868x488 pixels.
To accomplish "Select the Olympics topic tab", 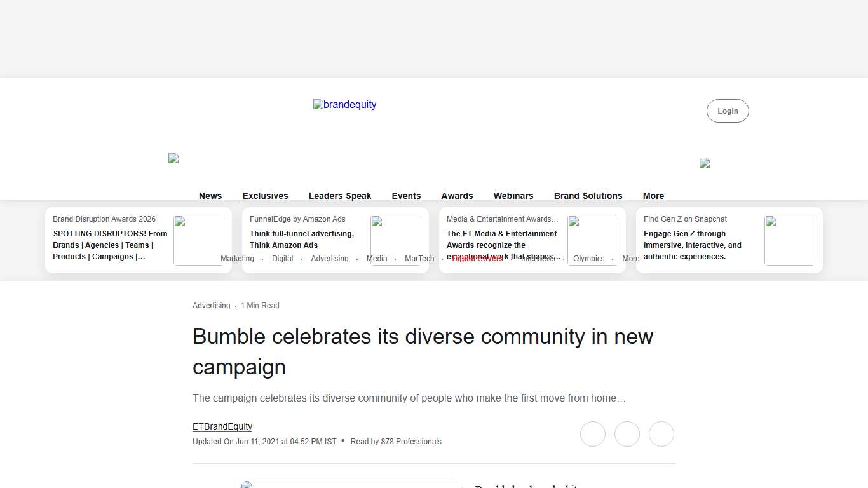I will click(x=589, y=259).
